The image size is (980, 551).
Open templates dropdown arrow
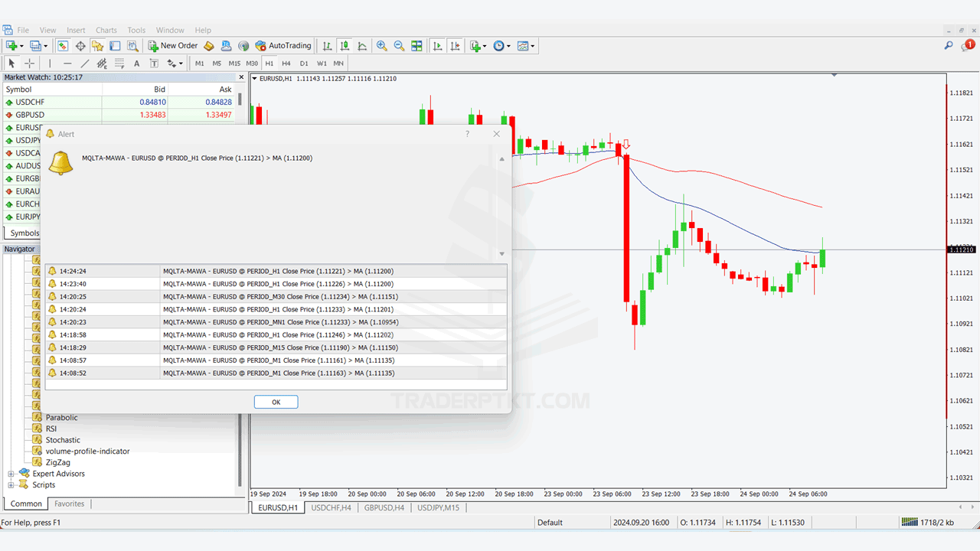(533, 46)
